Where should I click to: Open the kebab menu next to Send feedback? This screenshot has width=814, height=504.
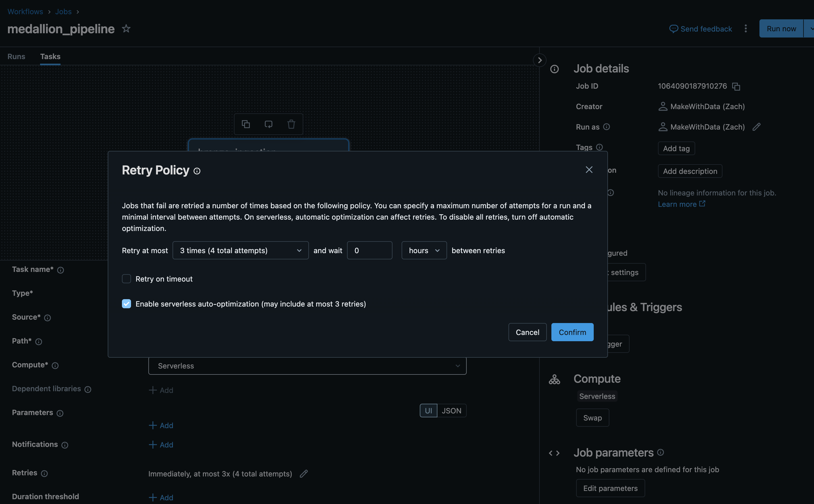pos(746,29)
